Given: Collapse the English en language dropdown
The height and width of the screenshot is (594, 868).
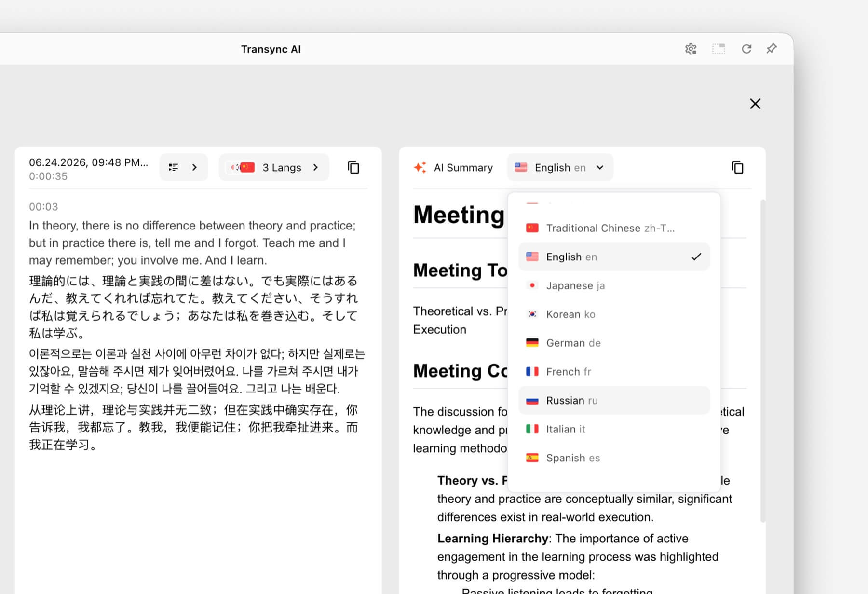Looking at the screenshot, I should [560, 167].
